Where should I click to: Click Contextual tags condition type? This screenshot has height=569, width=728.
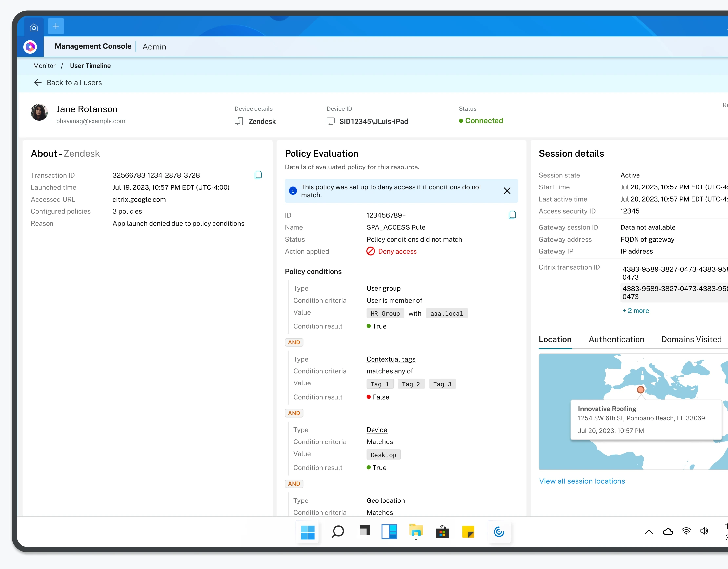click(x=391, y=359)
